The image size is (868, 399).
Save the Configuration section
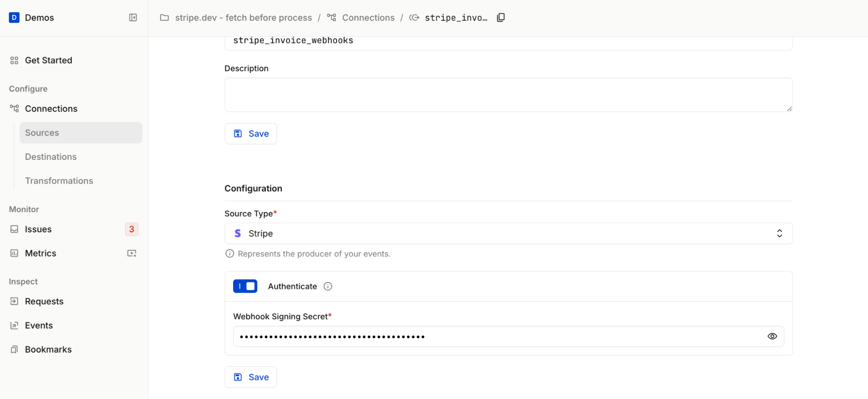251,377
